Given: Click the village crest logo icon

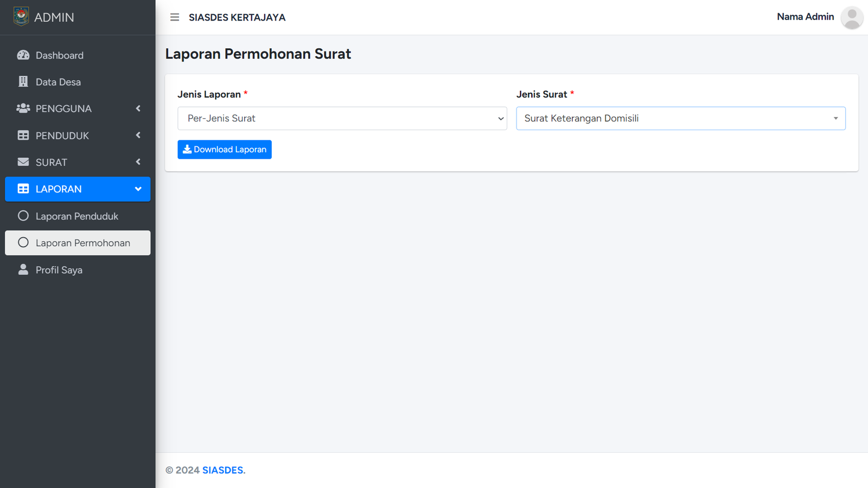Looking at the screenshot, I should (21, 17).
